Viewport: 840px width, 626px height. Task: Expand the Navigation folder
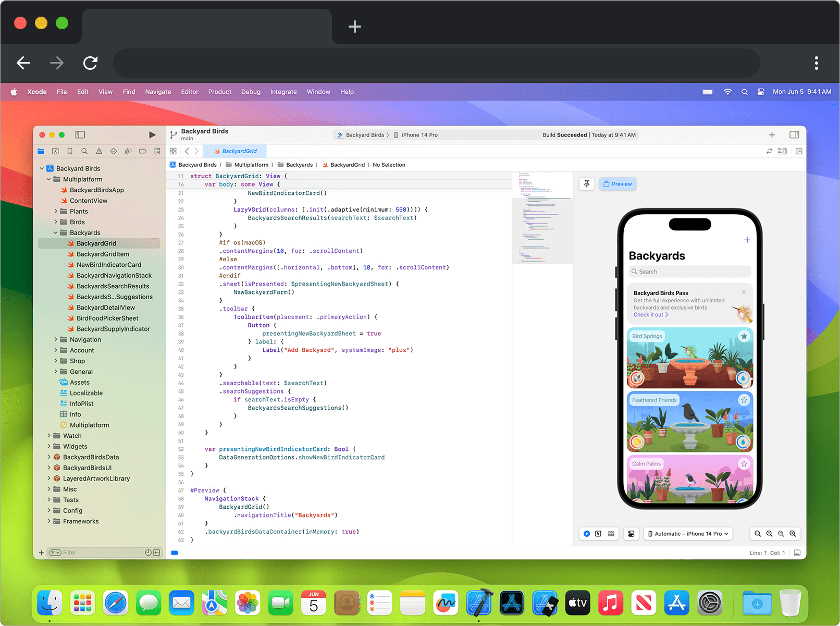tap(56, 339)
